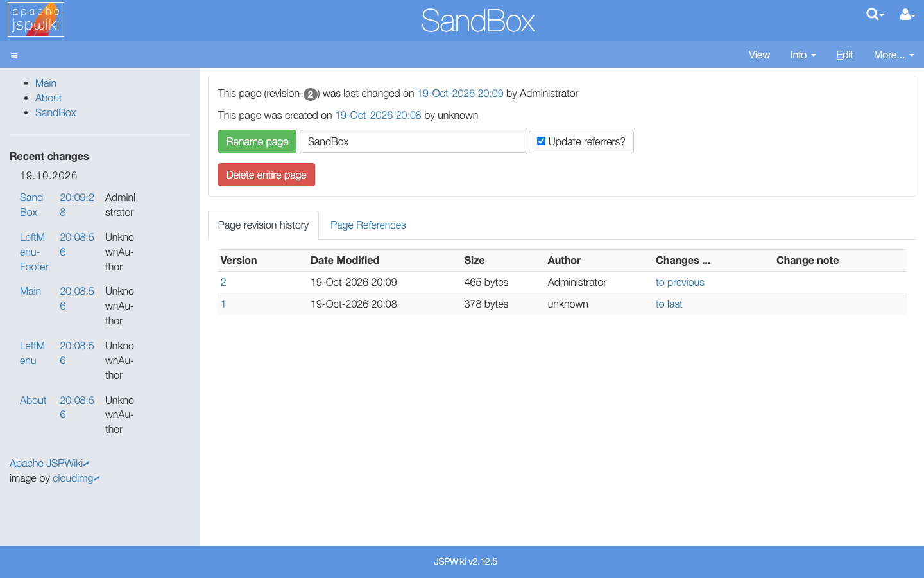Open the View menu item
Screen dimensions: 924x578
click(x=759, y=55)
